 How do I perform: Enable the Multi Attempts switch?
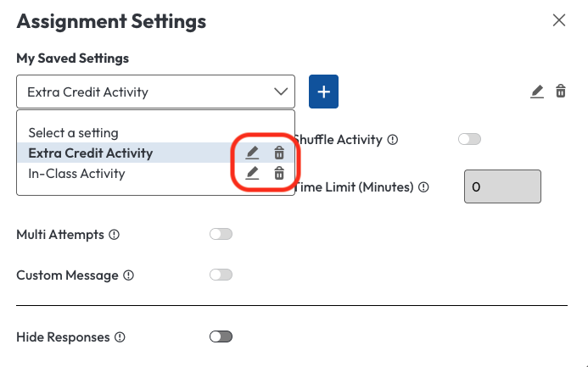221,234
